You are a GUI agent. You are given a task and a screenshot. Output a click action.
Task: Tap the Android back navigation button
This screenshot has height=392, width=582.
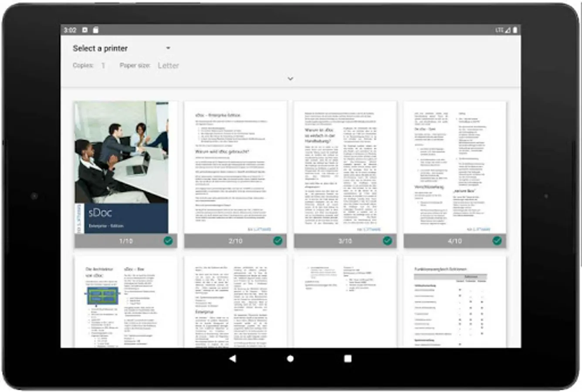pos(233,358)
